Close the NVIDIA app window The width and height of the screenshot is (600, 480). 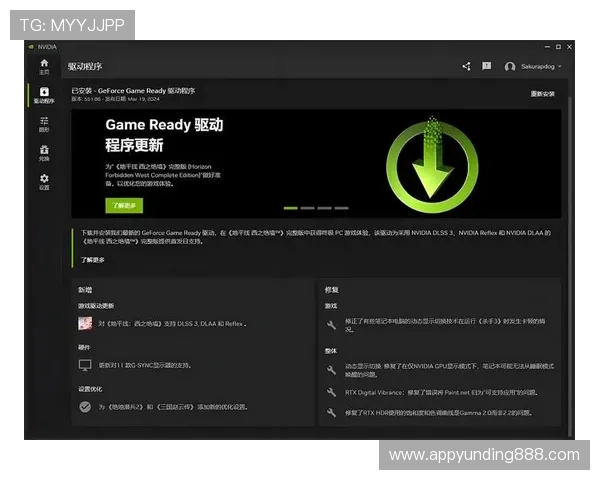click(x=569, y=47)
